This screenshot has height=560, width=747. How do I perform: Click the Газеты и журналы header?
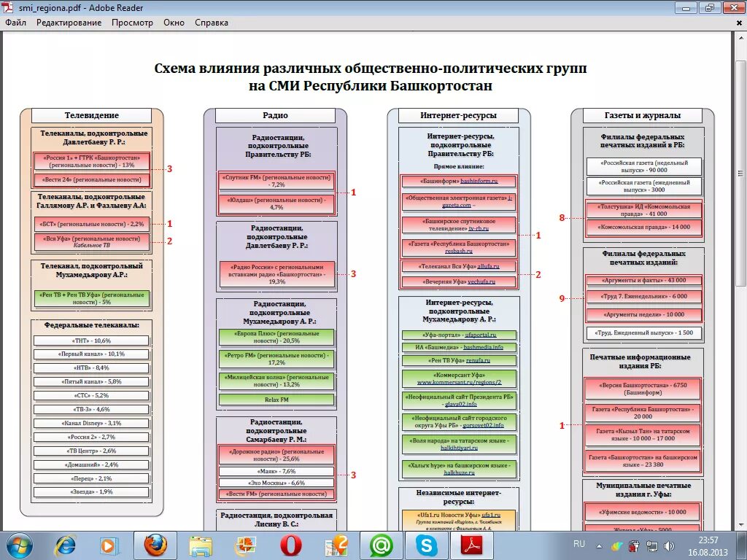pos(642,115)
